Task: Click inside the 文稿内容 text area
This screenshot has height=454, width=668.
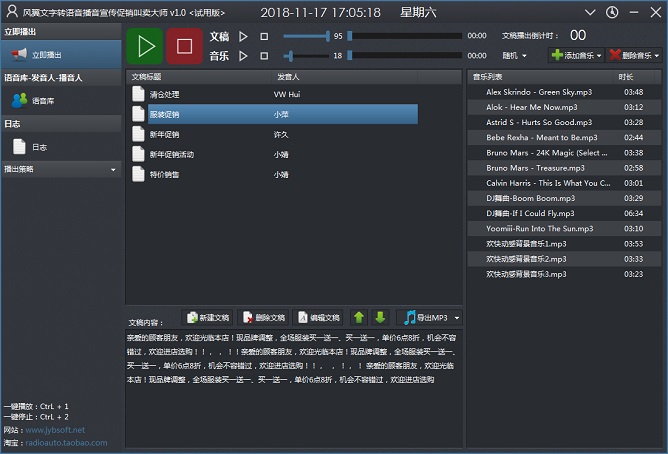Action: pos(294,388)
